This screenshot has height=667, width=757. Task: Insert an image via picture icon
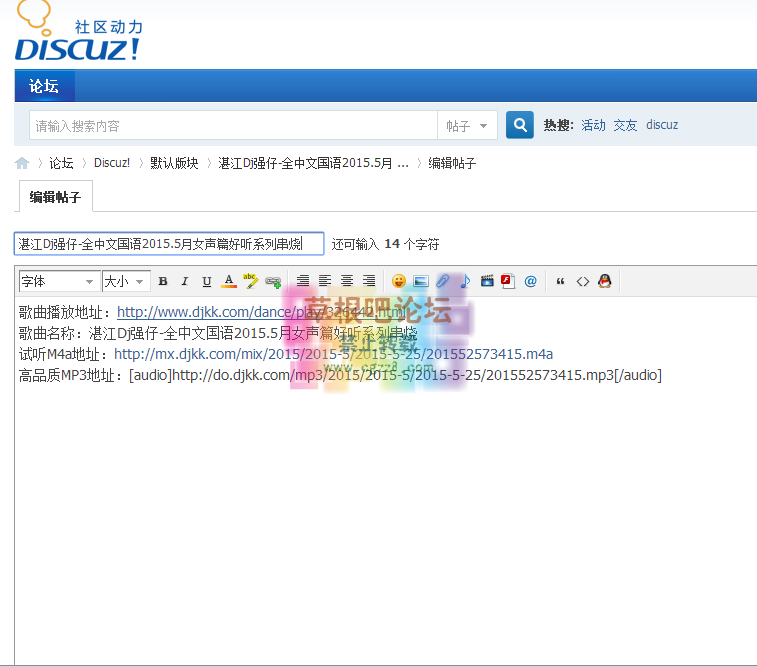(x=421, y=281)
